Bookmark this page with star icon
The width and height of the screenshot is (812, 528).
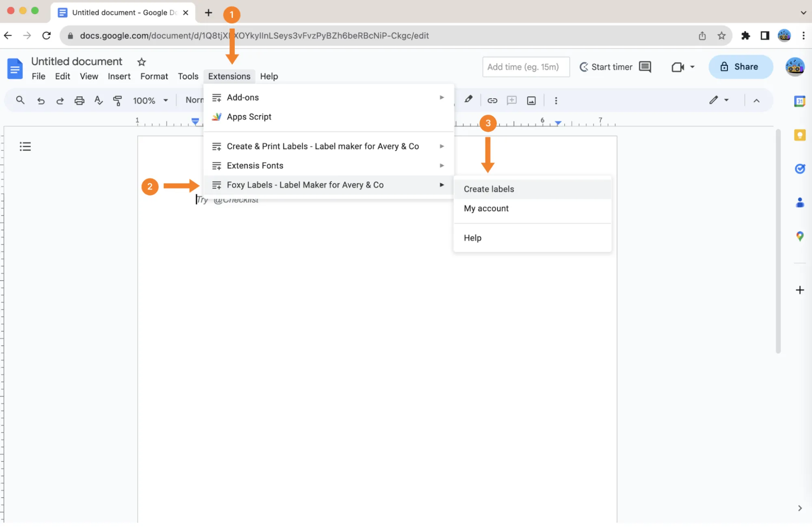pos(721,36)
